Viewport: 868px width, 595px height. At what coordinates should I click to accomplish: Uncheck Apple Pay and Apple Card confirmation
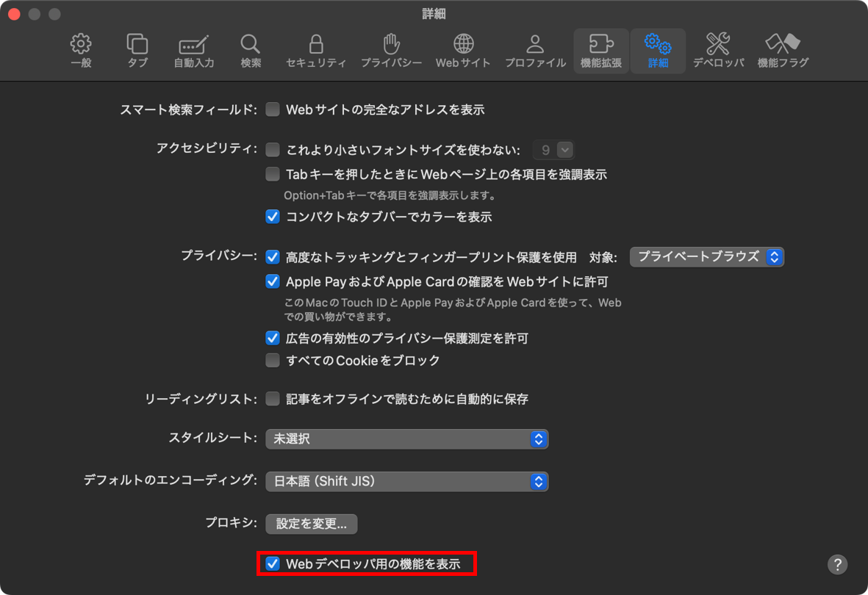pyautogui.click(x=273, y=282)
